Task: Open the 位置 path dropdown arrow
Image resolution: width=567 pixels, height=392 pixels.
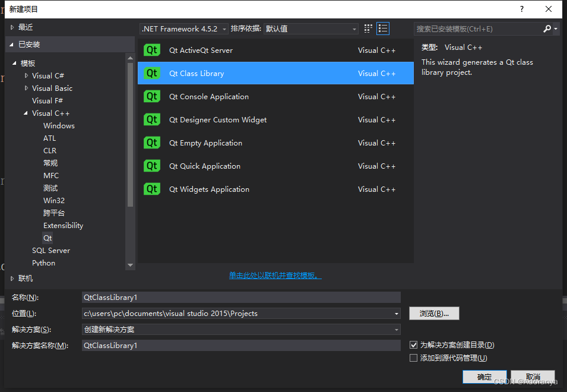Action: point(397,314)
